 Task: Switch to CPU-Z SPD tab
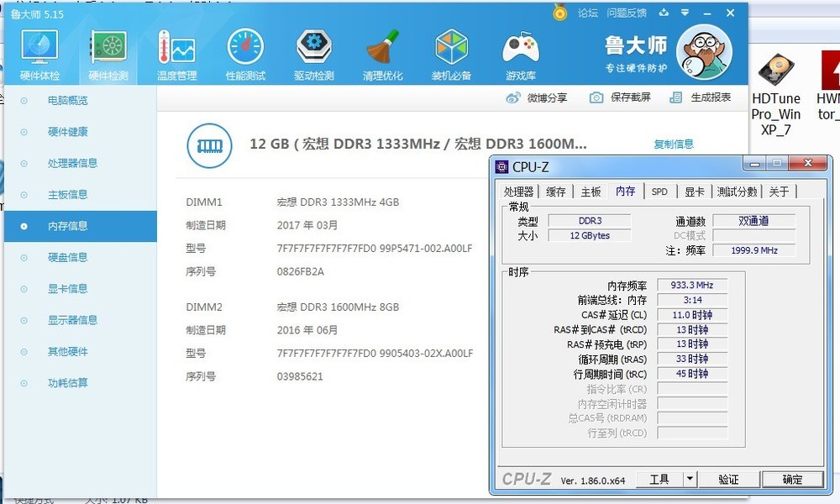coord(659,192)
